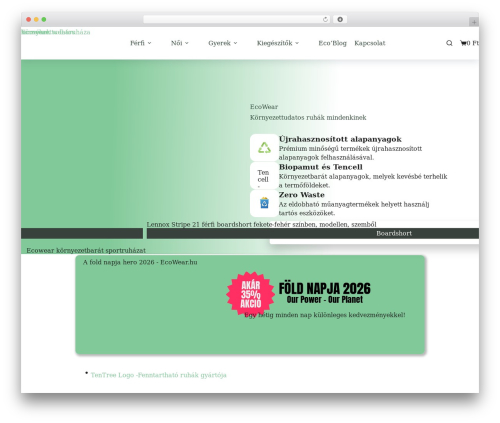This screenshot has height=423, width=500.
Task: Open the TenTree Logo link
Action: click(x=159, y=375)
